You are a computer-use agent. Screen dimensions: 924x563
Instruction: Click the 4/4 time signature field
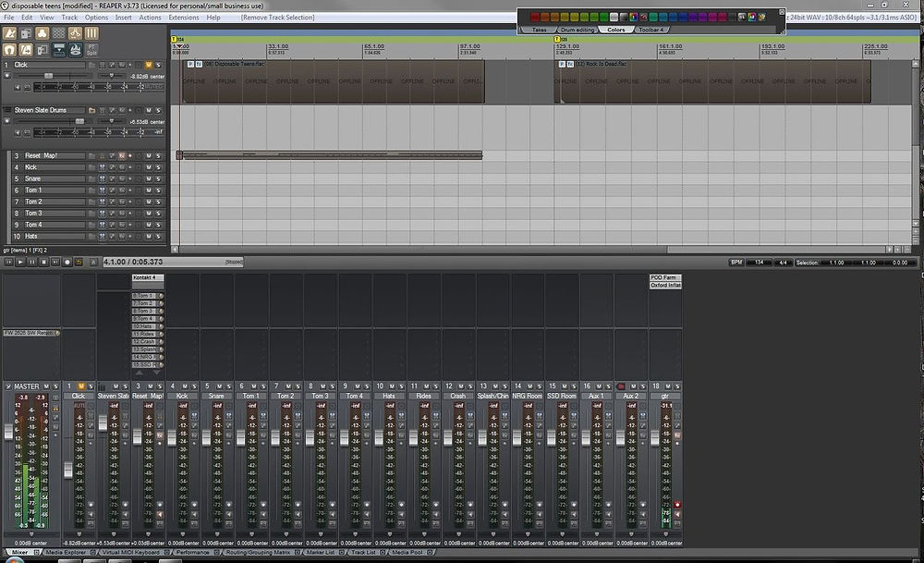click(783, 263)
